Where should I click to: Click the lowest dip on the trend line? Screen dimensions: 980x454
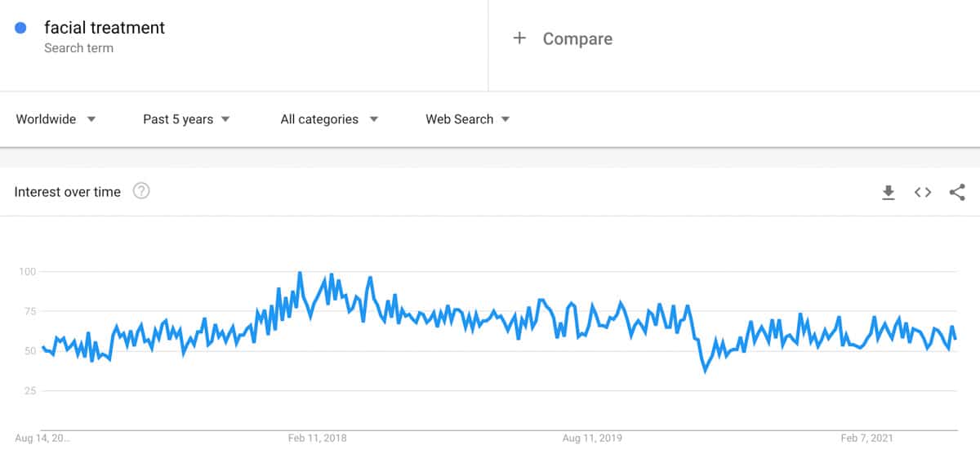tap(705, 371)
